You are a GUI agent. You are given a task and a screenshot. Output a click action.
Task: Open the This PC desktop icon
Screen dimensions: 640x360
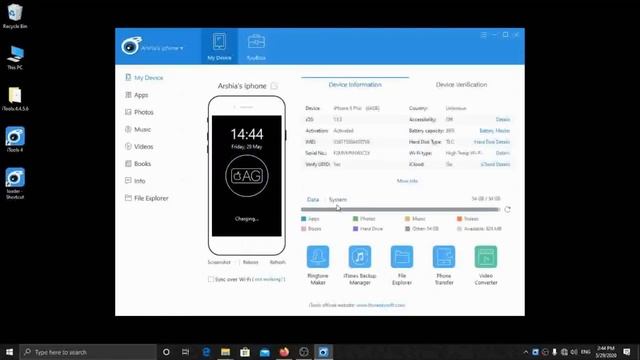click(x=15, y=58)
